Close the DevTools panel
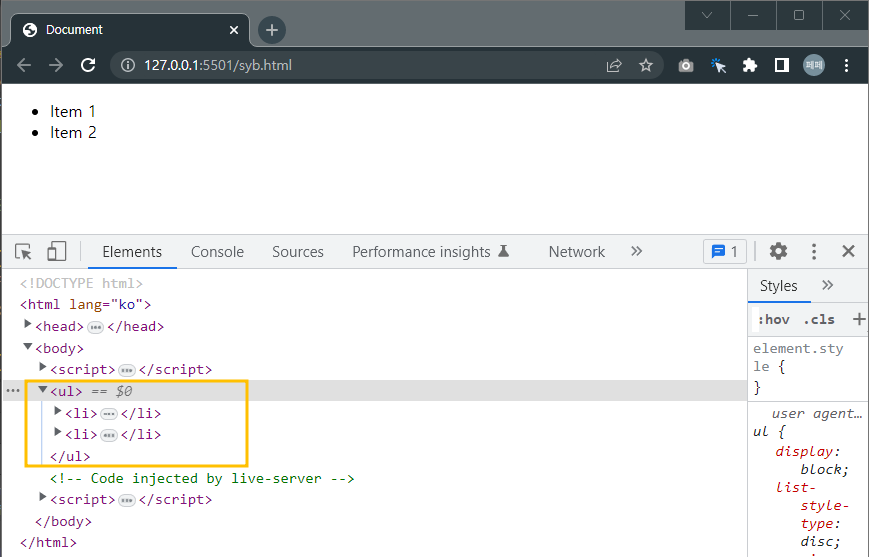Image resolution: width=869 pixels, height=557 pixels. pos(848,252)
